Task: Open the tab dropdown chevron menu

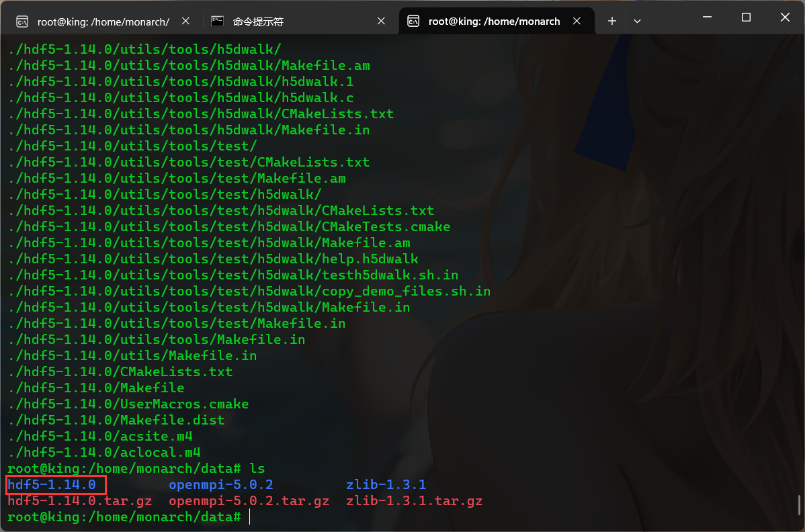Action: [637, 21]
